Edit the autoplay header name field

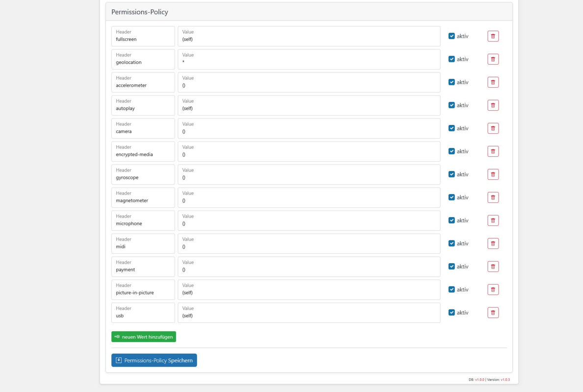point(143,105)
